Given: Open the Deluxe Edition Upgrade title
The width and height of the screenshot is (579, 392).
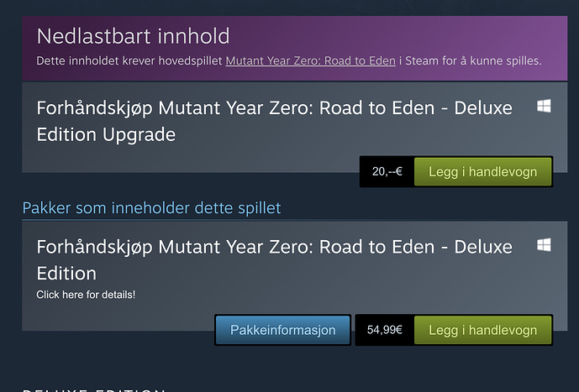Looking at the screenshot, I should point(274,121).
